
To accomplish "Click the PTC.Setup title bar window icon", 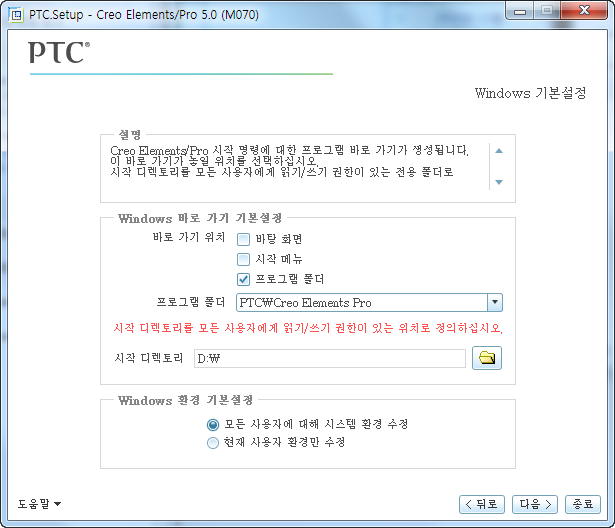I will coord(16,15).
